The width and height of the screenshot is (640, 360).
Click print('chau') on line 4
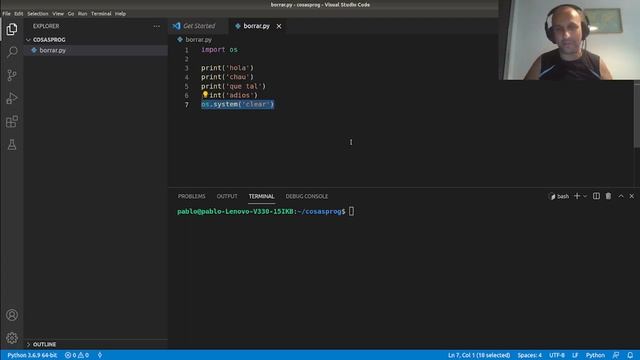[227, 77]
